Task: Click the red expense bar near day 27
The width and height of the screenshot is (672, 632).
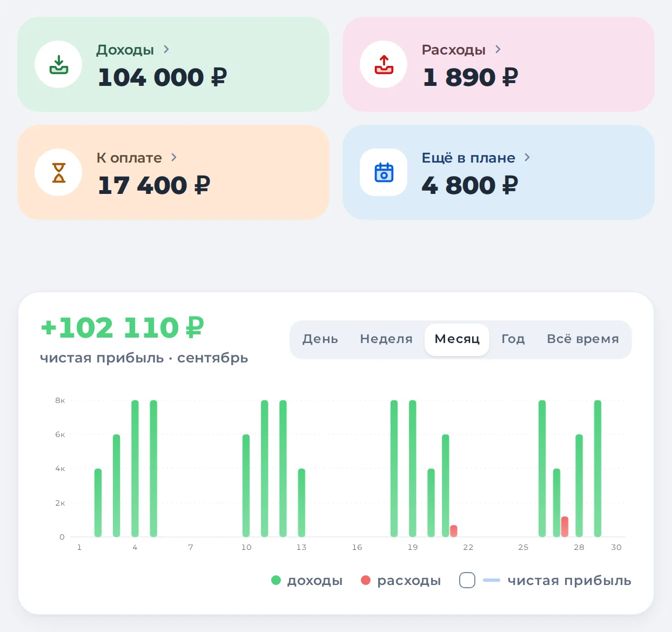Action: (565, 527)
